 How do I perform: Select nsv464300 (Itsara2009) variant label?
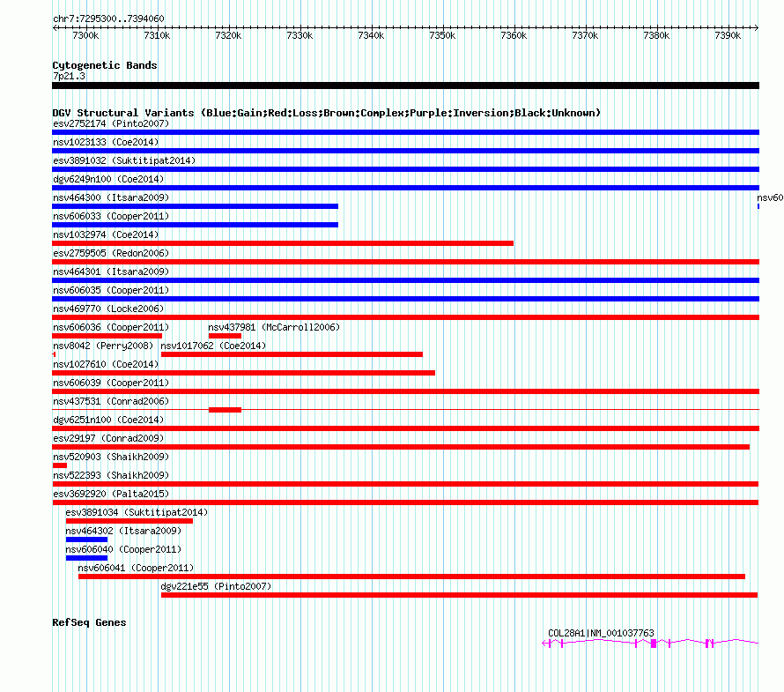[x=111, y=197]
